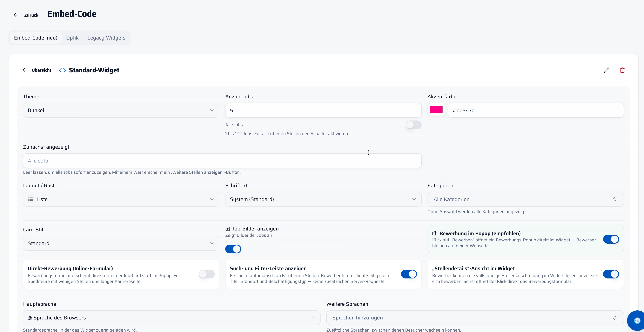Click the Zunächst angezeigt input field
The height and width of the screenshot is (332, 644).
pyautogui.click(x=222, y=161)
